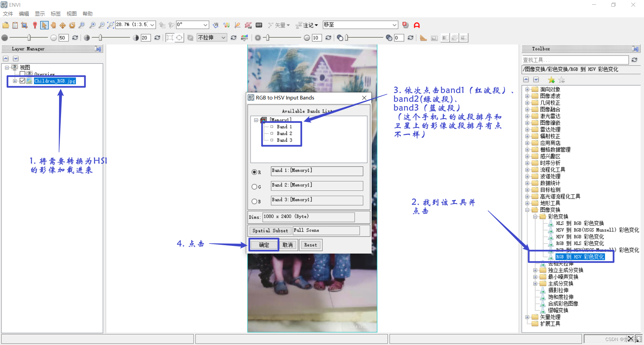Viewport: 644px width, 345px height.
Task: Click the orange mensuration ruler icon
Action: tap(423, 38)
